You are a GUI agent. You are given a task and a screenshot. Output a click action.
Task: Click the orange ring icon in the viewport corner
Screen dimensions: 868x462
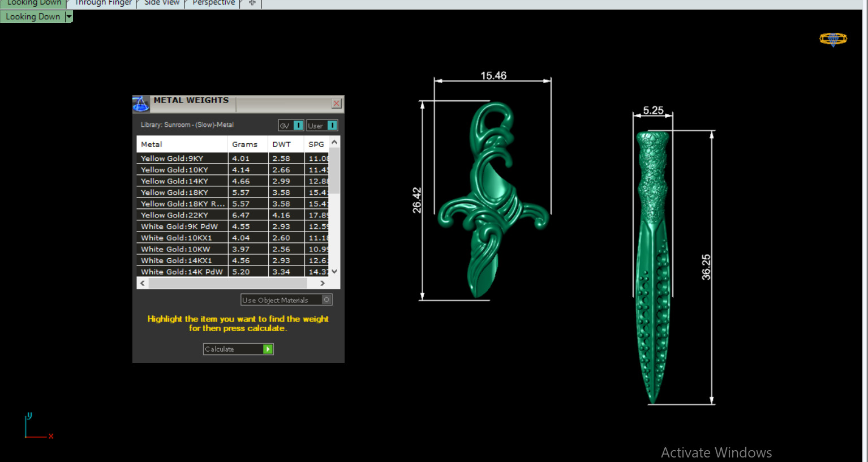833,39
